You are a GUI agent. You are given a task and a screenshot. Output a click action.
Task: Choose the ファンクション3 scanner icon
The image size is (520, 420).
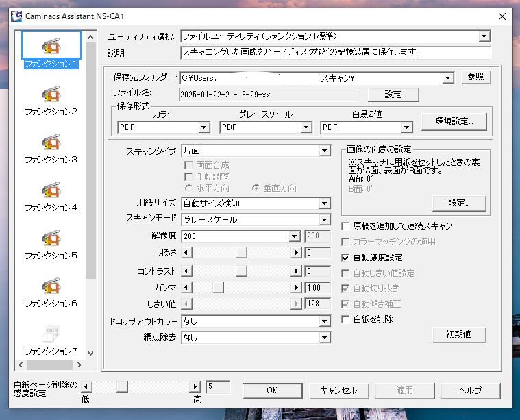(51, 142)
